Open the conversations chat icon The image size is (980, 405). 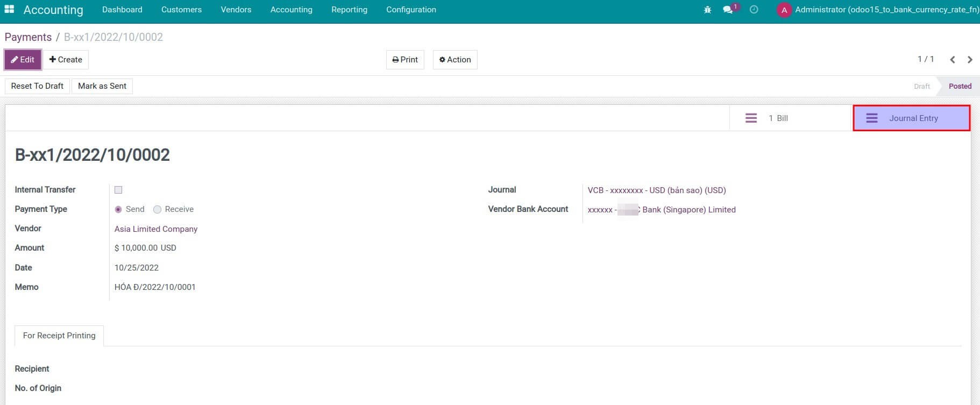click(728, 10)
